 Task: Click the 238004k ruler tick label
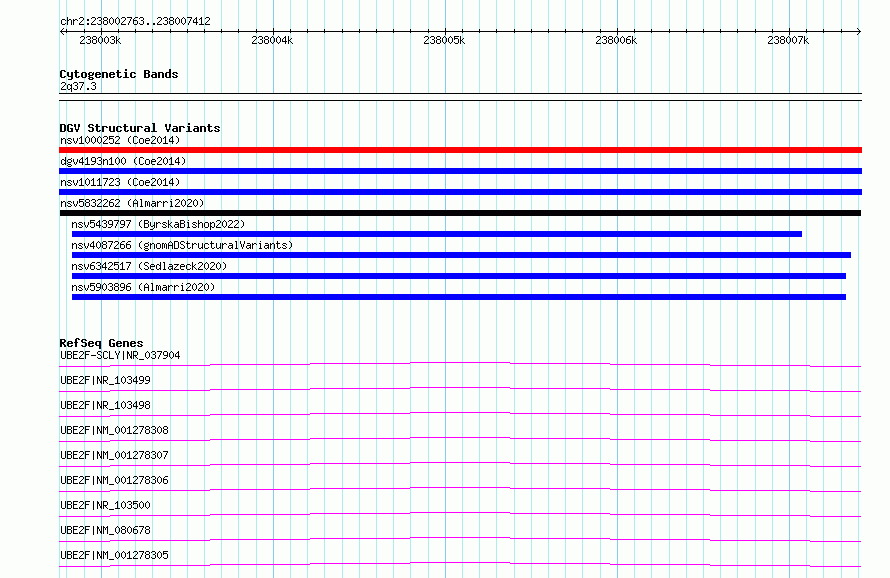point(272,40)
